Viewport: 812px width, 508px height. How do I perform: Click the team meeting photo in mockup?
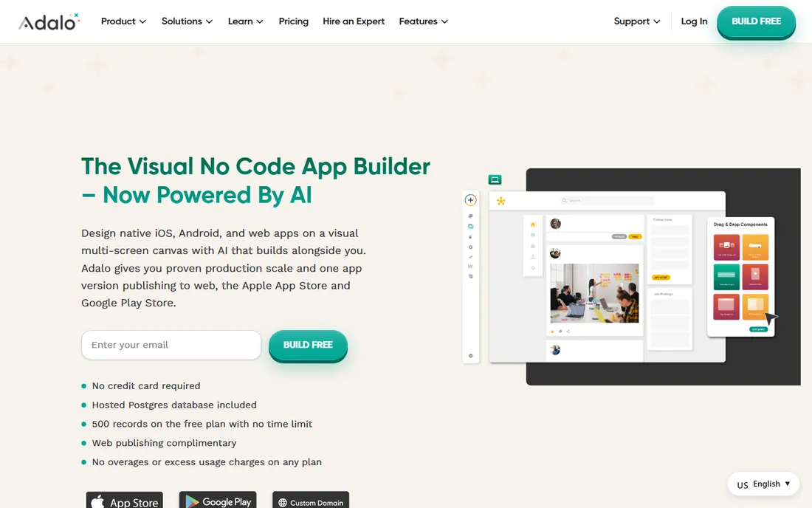click(x=594, y=293)
